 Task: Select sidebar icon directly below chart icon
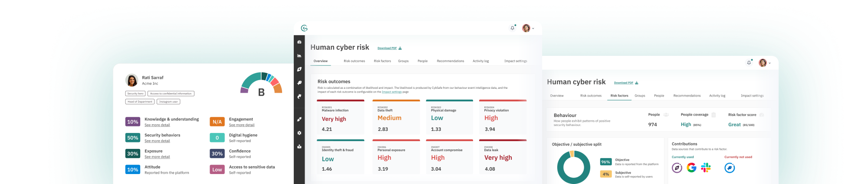click(299, 69)
